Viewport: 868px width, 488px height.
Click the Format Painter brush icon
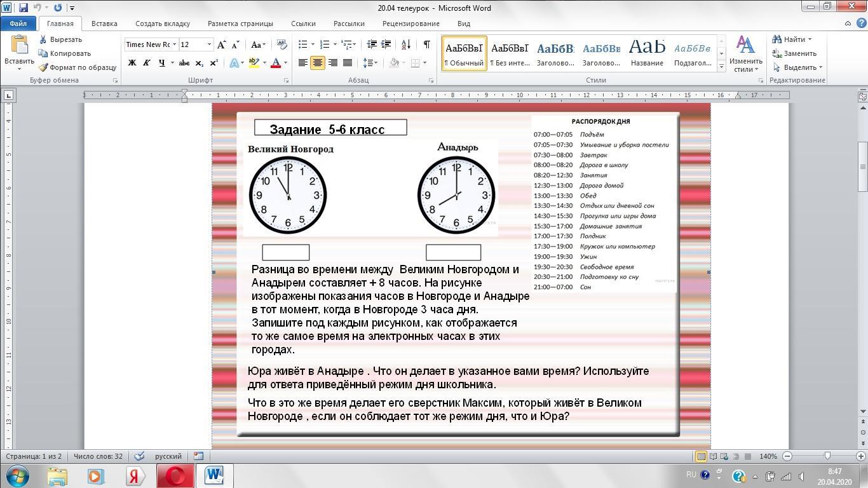click(43, 67)
